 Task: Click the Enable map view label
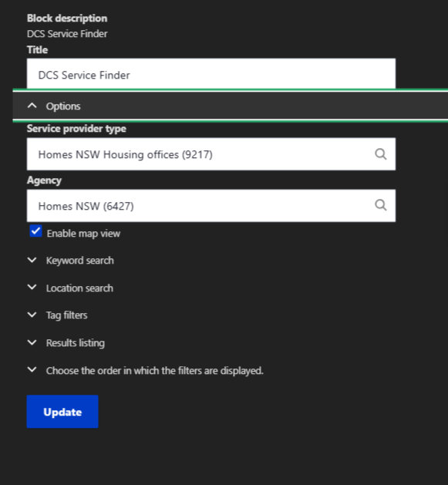[x=83, y=234]
